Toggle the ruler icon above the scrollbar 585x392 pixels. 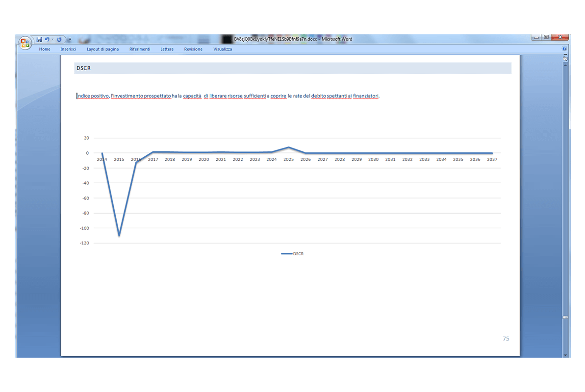click(x=565, y=59)
